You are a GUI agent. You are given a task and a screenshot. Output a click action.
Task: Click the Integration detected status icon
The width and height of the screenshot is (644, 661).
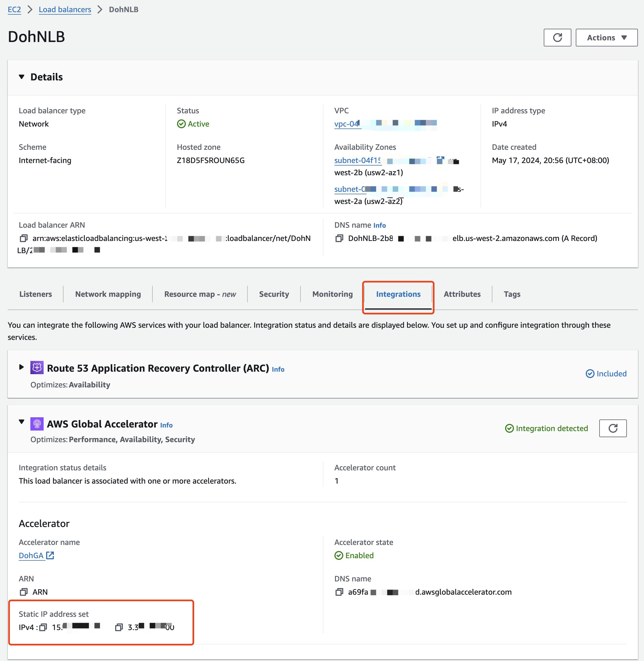(x=510, y=429)
